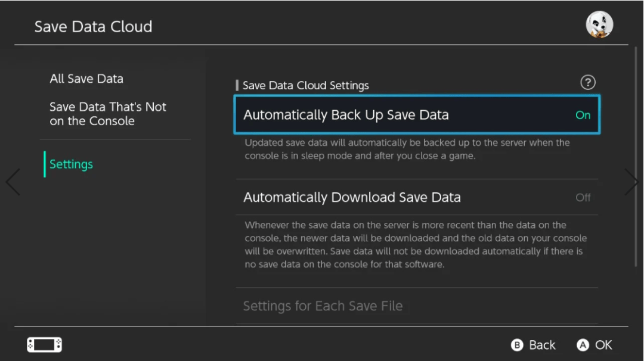Image resolution: width=644 pixels, height=361 pixels.
Task: Select the Settings sidebar item
Action: 71,164
